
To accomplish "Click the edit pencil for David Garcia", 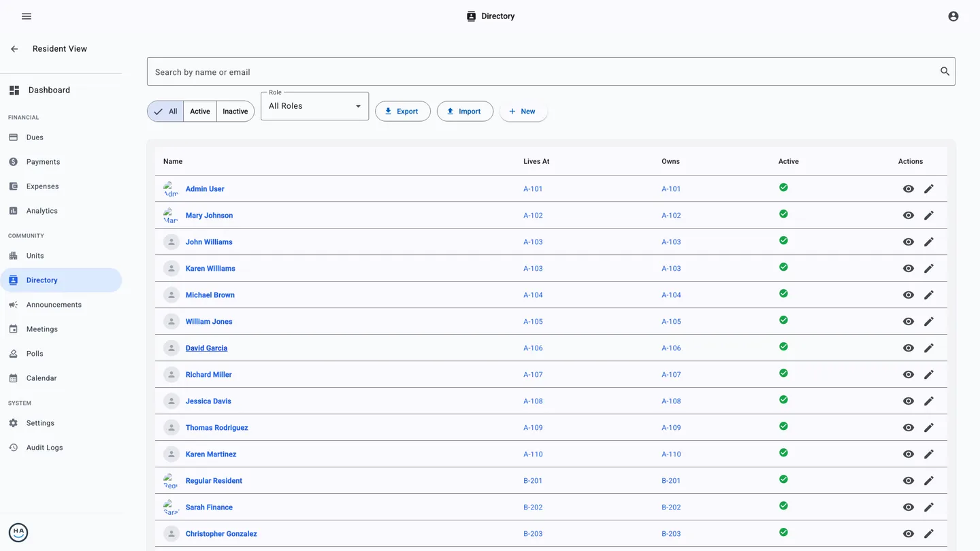I will click(929, 348).
